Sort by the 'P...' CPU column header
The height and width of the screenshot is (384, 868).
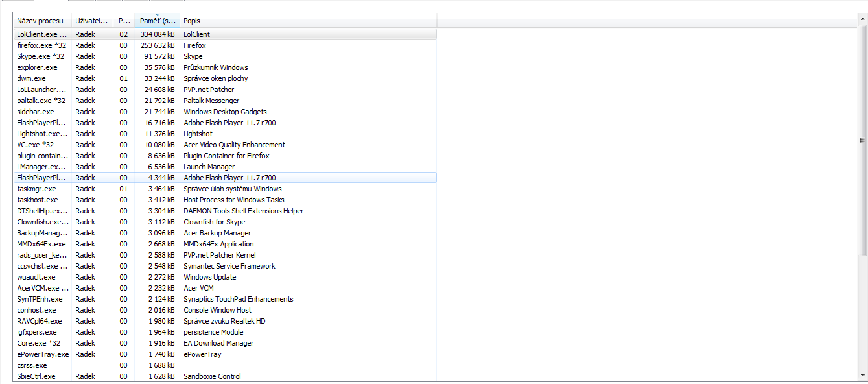pos(124,21)
